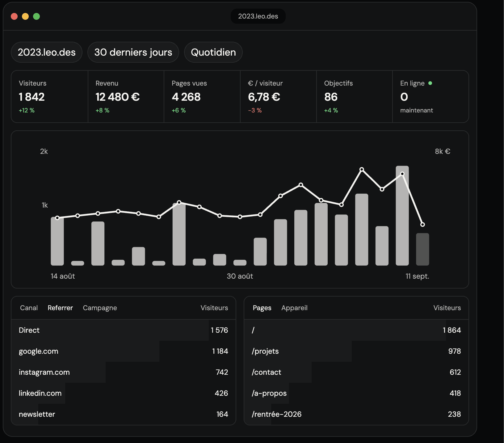Switch to the Pages tab
Viewport: 504px width, 443px height.
262,308
